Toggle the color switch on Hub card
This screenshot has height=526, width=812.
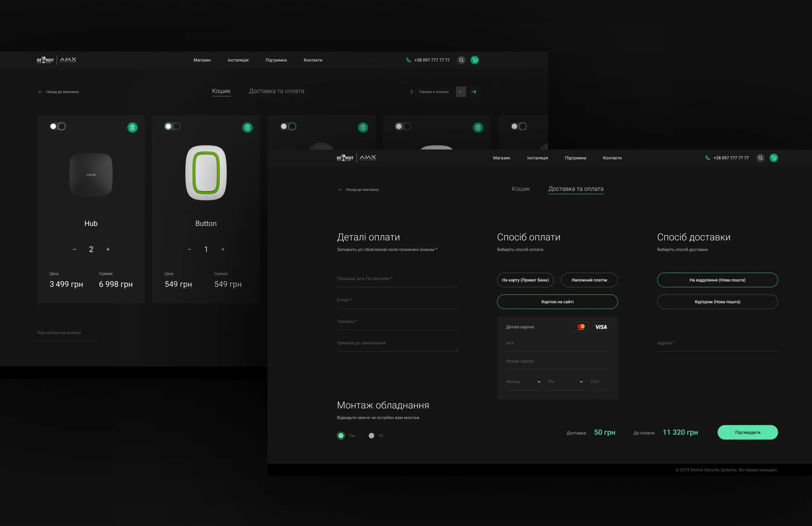point(58,126)
